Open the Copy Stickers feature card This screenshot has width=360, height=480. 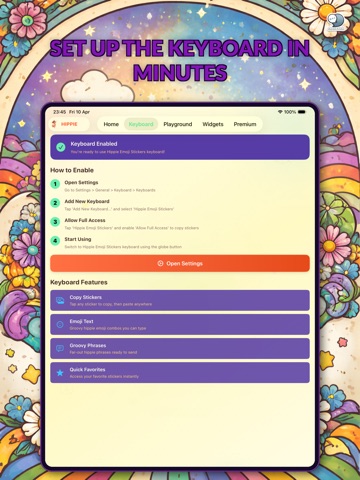click(180, 300)
